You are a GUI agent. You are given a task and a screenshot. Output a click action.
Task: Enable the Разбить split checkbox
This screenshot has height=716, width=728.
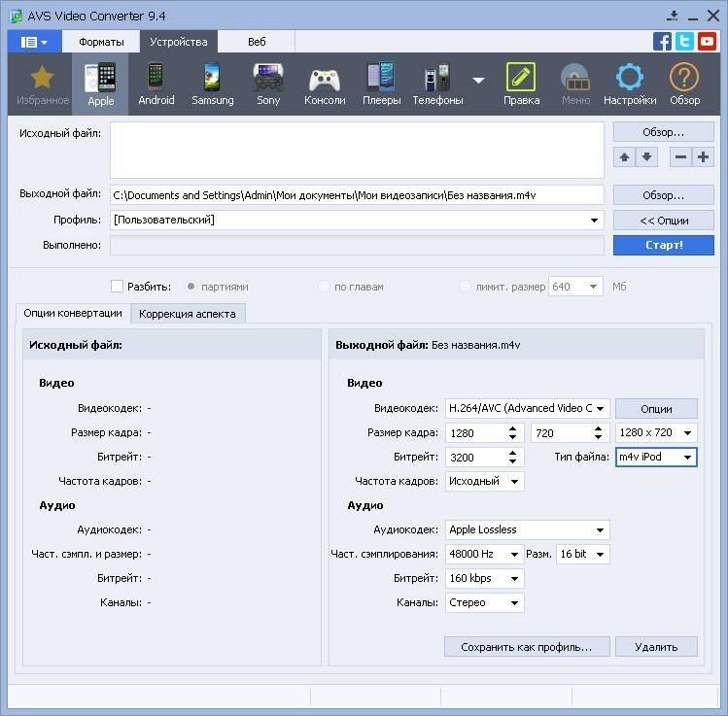coord(117,287)
